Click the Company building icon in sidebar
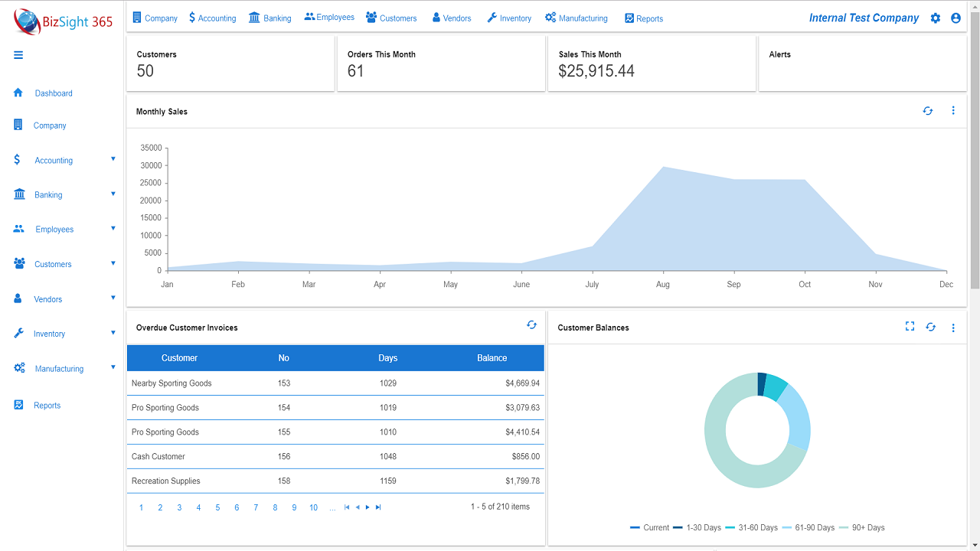This screenshot has width=980, height=551. pyautogui.click(x=18, y=125)
